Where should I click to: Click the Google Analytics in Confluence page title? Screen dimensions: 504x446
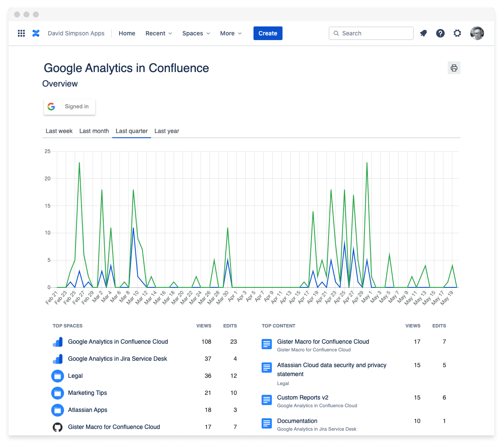coord(126,68)
